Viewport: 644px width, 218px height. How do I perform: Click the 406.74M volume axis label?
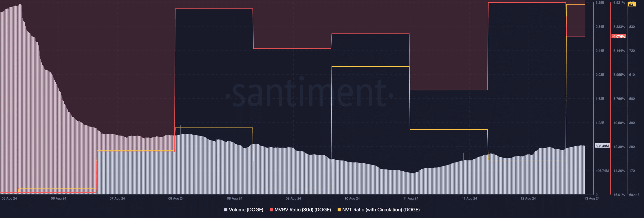coord(602,171)
